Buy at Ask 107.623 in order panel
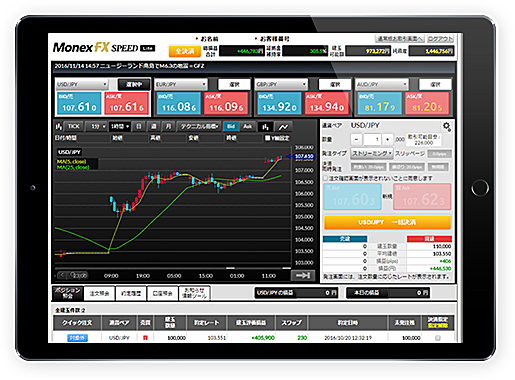This screenshot has height=380, width=515. pyautogui.click(x=422, y=197)
